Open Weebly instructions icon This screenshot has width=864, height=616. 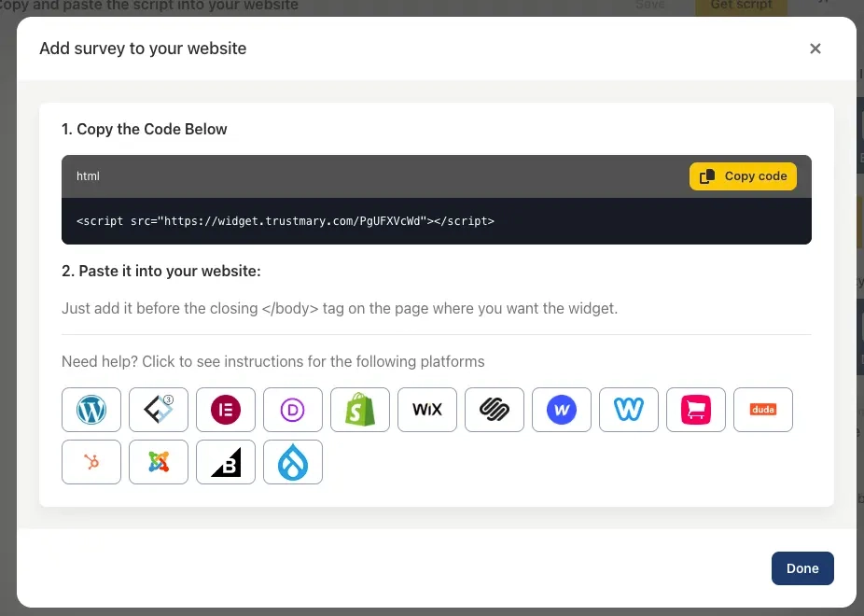(629, 410)
